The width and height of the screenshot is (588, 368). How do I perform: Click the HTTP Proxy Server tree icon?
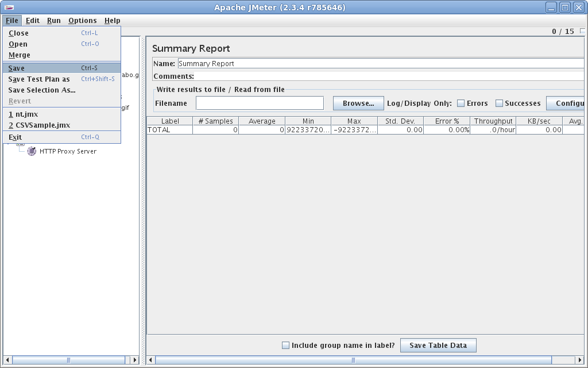point(32,151)
